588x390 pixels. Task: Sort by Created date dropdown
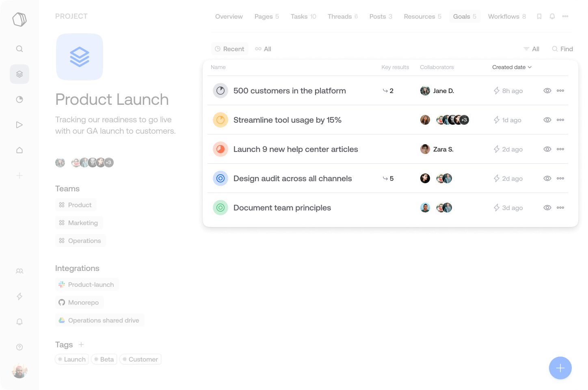512,67
